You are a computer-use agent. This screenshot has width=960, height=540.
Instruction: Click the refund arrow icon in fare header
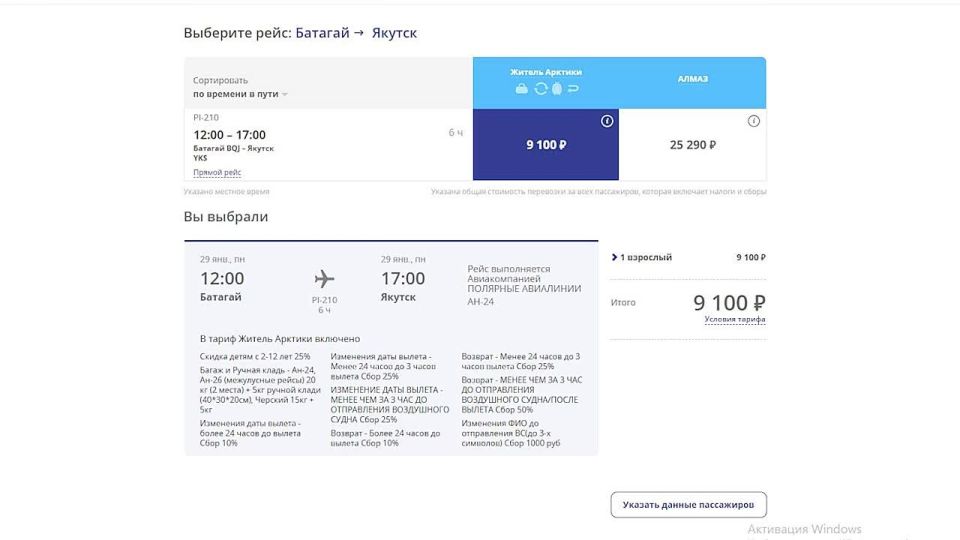[573, 89]
